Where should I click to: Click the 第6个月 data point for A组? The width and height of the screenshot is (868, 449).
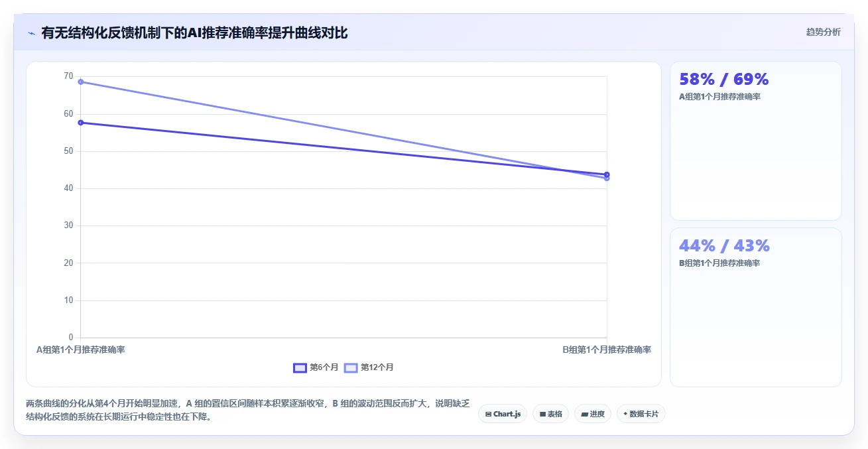click(80, 123)
